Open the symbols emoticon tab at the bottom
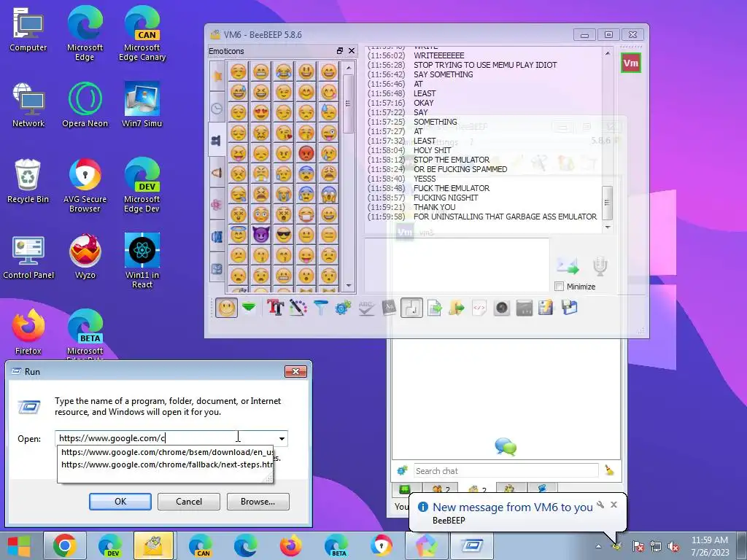747x560 pixels. pos(217,269)
